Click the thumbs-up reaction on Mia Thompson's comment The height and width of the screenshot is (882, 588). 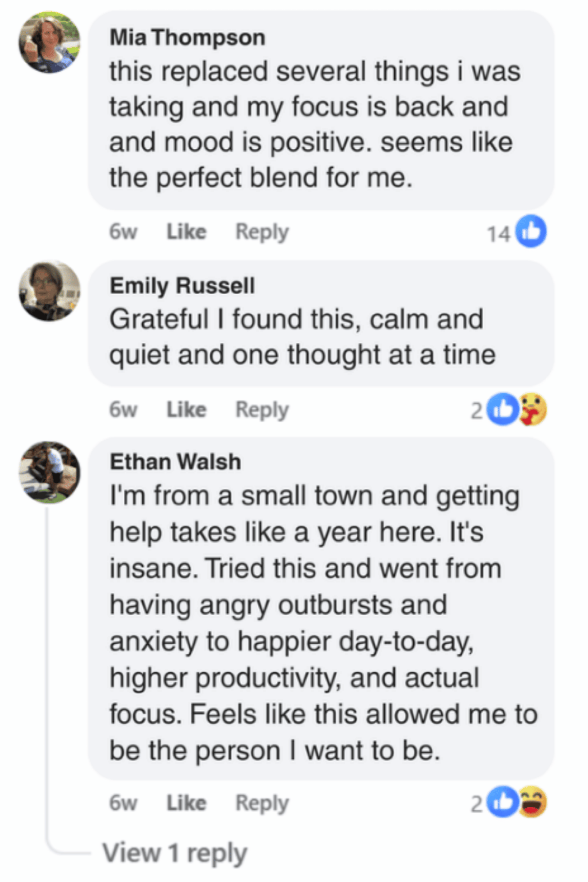[531, 231]
